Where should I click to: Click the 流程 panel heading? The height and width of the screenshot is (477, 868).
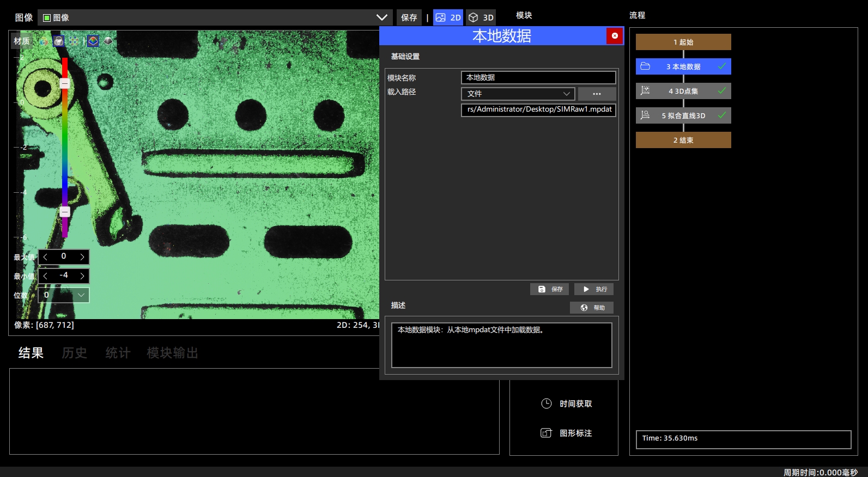point(638,15)
